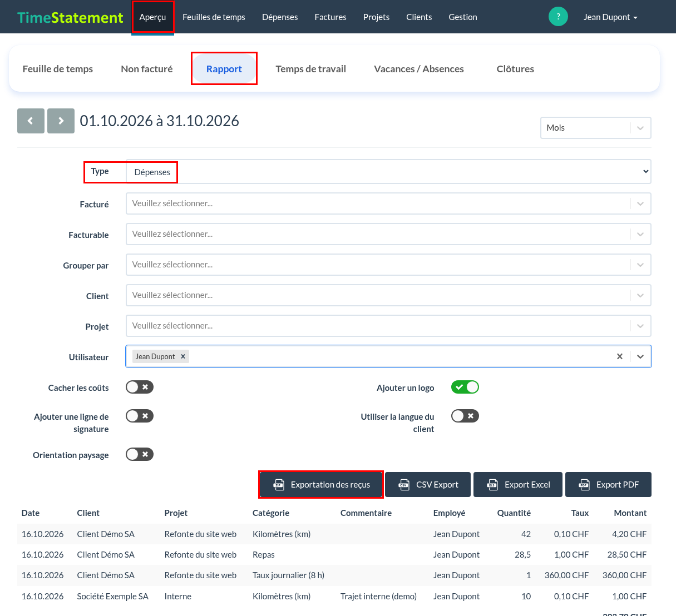Click the Catégorie column header
676x616 pixels.
(271, 513)
